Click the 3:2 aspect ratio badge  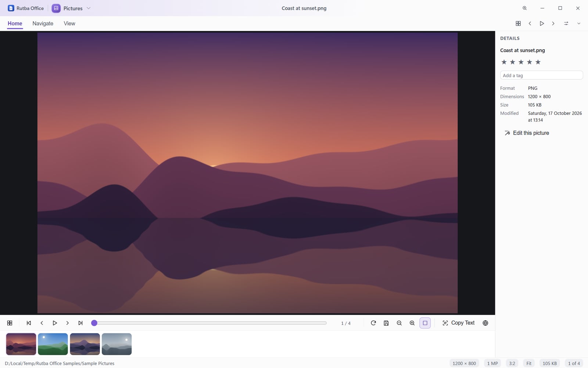coord(512,364)
